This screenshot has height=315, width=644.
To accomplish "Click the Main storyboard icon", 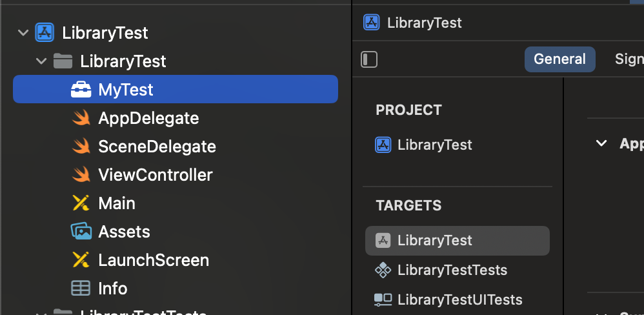I will click(81, 203).
